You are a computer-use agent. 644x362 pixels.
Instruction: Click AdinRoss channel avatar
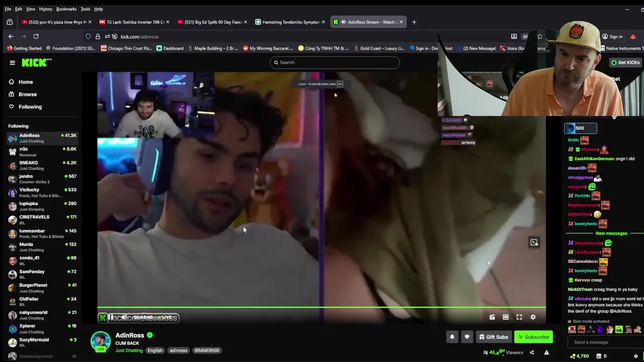(100, 341)
